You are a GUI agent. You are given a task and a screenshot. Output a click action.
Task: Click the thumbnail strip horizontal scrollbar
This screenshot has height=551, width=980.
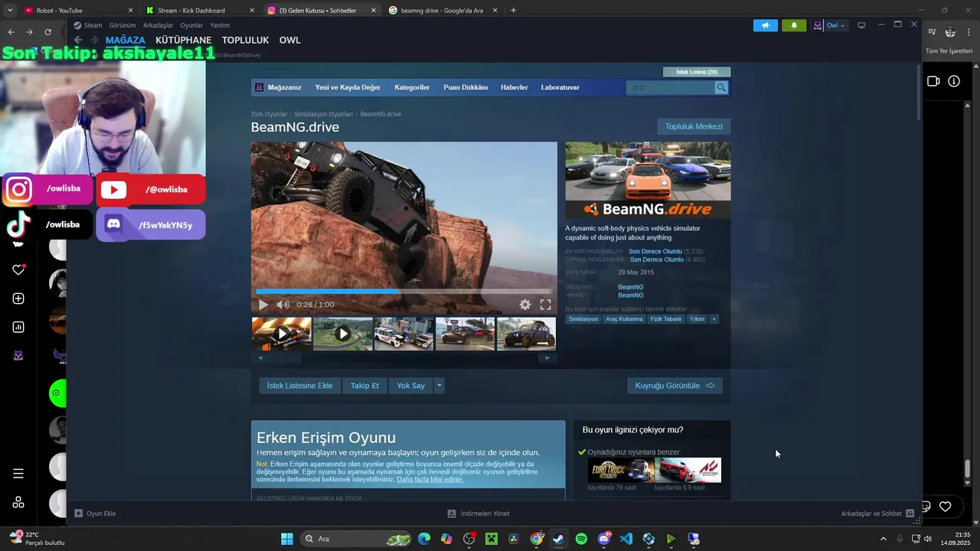click(403, 357)
